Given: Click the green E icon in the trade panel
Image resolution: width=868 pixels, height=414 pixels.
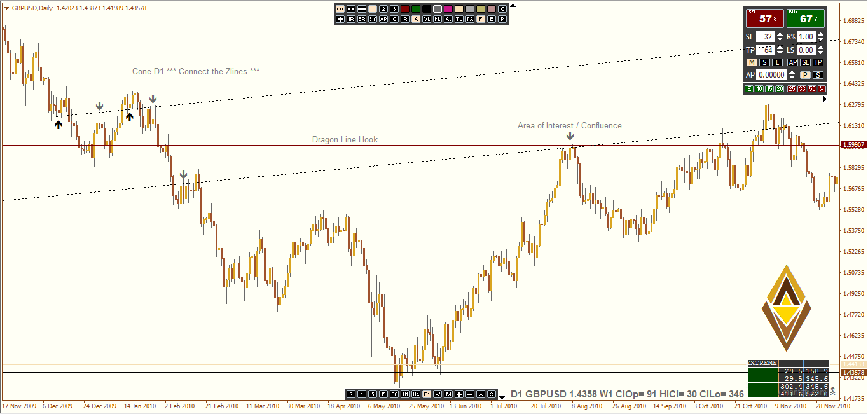Looking at the screenshot, I should [749, 88].
